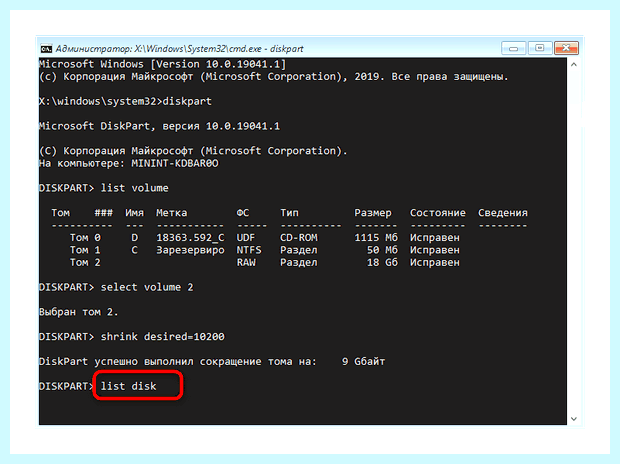Click drive letter 'C' in volume table

134,250
